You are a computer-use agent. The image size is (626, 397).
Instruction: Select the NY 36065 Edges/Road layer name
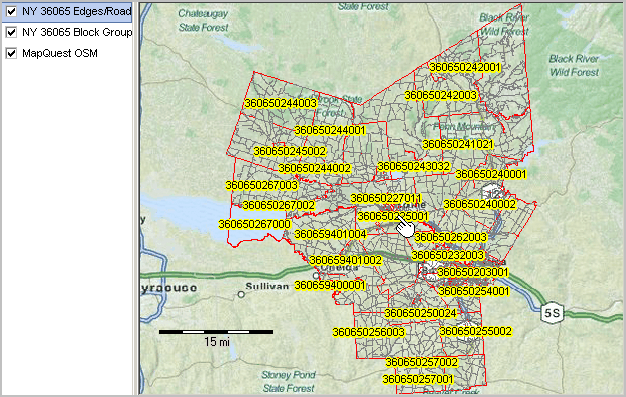pos(77,12)
